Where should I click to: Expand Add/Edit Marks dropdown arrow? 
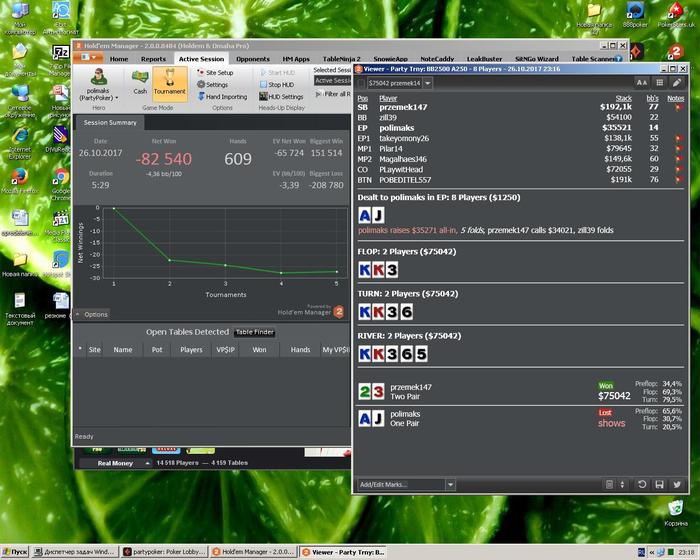pyautogui.click(x=450, y=485)
